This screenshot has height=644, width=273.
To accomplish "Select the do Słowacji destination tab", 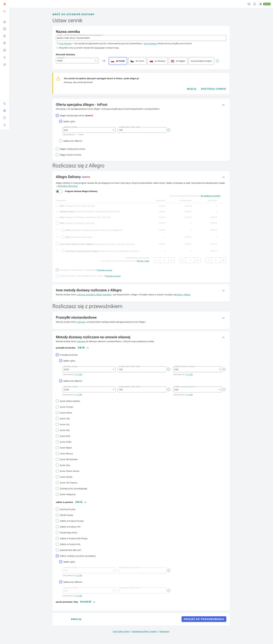I will tap(157, 61).
